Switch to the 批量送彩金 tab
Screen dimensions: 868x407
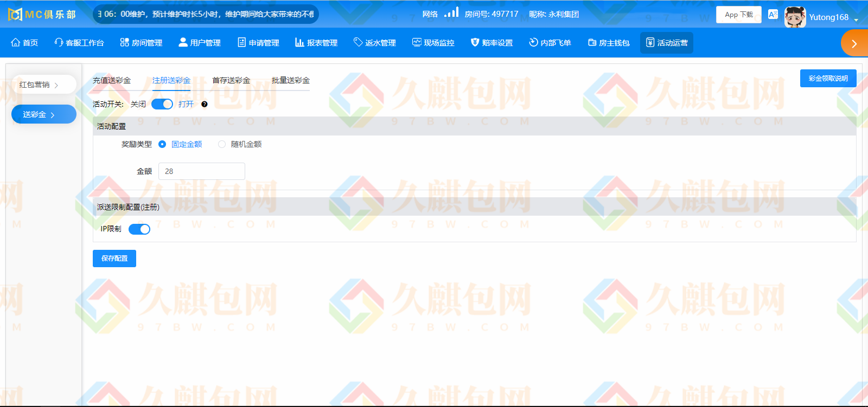(291, 80)
